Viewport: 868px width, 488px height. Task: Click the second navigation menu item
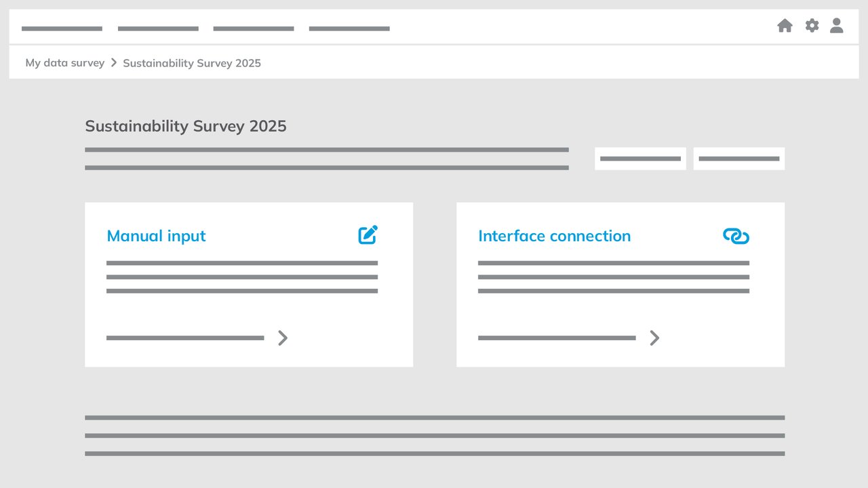pyautogui.click(x=158, y=28)
